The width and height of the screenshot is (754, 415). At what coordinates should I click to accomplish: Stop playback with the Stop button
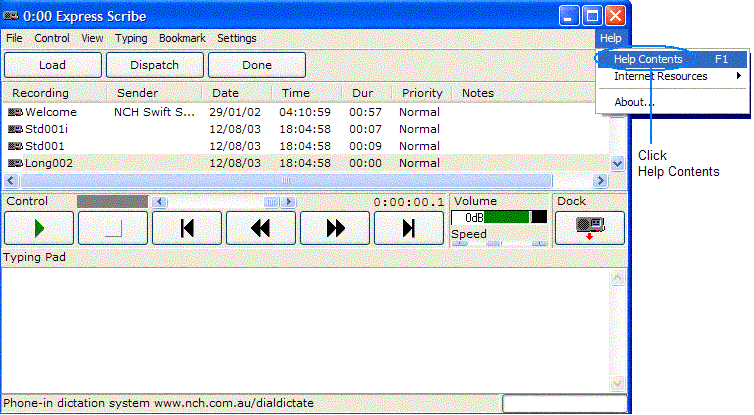113,228
